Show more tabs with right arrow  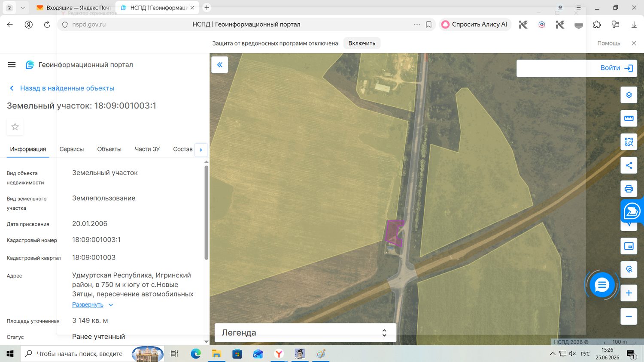(201, 150)
